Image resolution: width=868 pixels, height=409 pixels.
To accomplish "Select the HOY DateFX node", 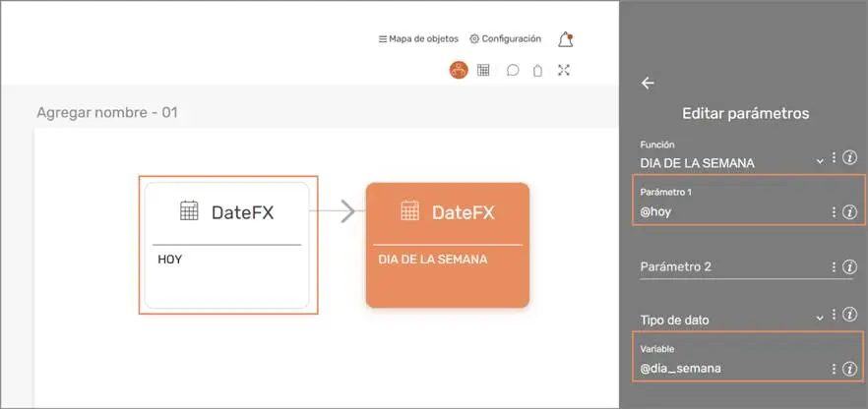I will (227, 245).
